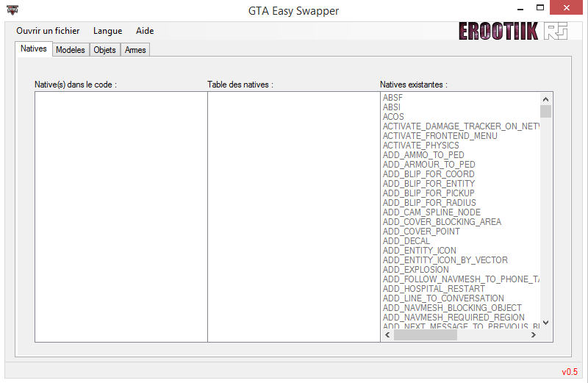Click the horizontal scroll right arrow
This screenshot has height=383, width=588.
coord(534,335)
